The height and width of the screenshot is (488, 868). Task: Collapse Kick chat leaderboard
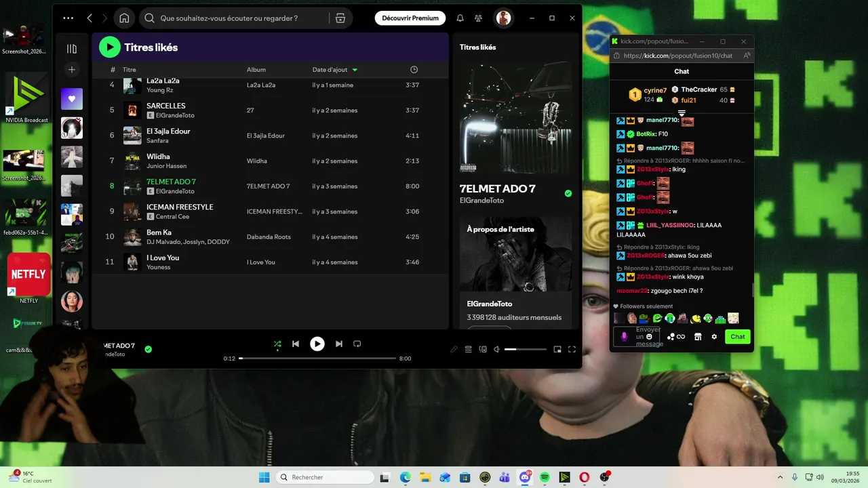coord(682,113)
